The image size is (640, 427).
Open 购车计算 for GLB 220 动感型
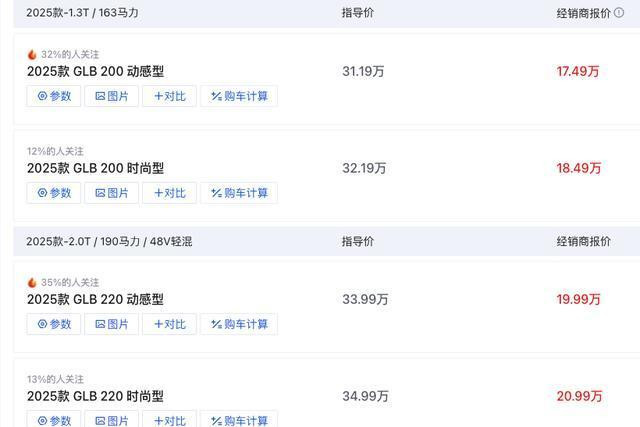pos(239,324)
